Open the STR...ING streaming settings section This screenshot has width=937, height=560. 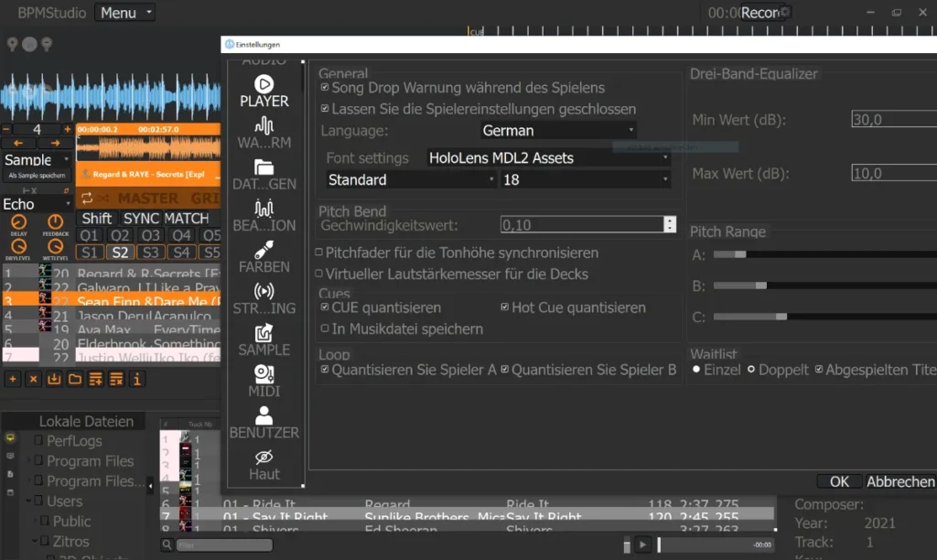coord(264,299)
